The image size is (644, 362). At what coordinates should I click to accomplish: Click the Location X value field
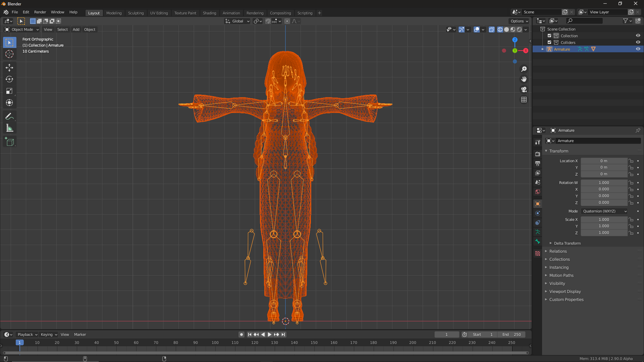point(604,161)
